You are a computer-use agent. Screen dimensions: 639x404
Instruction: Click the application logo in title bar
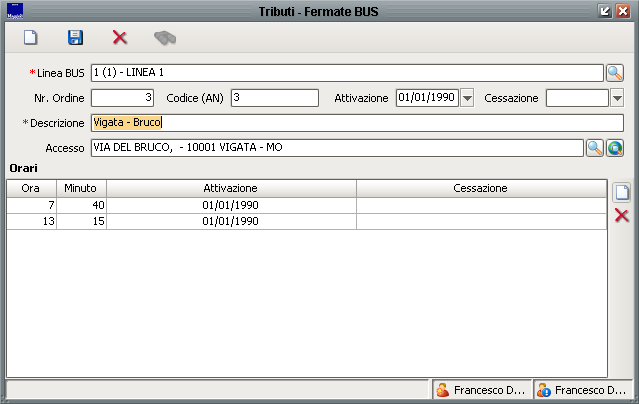[15, 11]
